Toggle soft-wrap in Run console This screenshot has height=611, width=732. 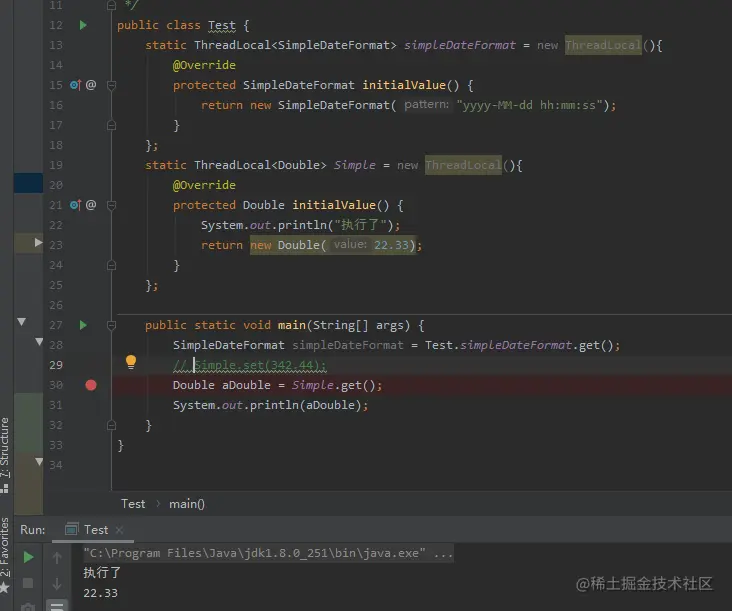[x=57, y=606]
